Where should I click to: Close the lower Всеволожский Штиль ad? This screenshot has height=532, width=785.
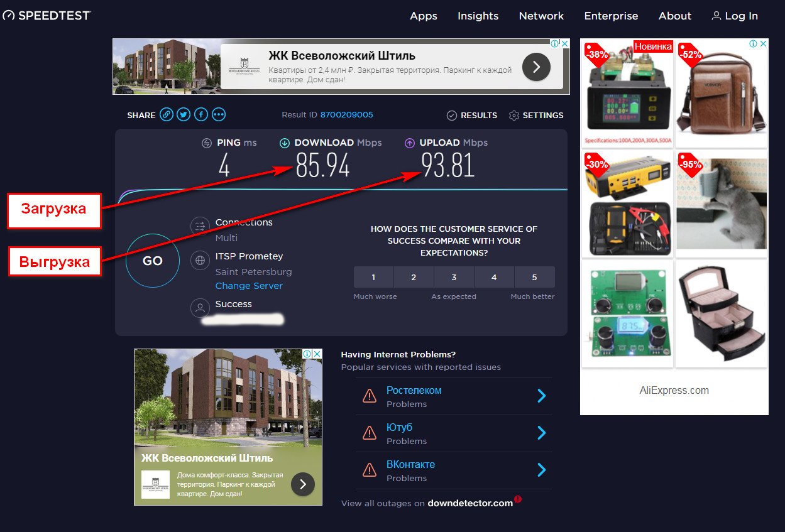pos(317,354)
